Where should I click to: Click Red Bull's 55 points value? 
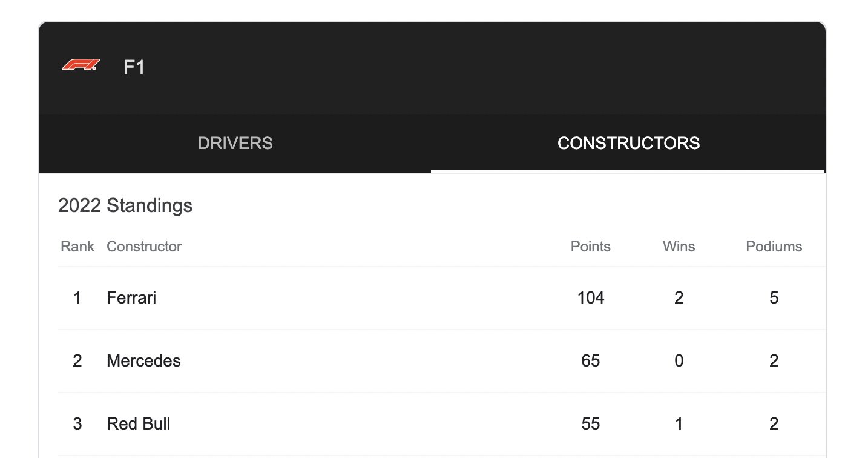point(590,424)
